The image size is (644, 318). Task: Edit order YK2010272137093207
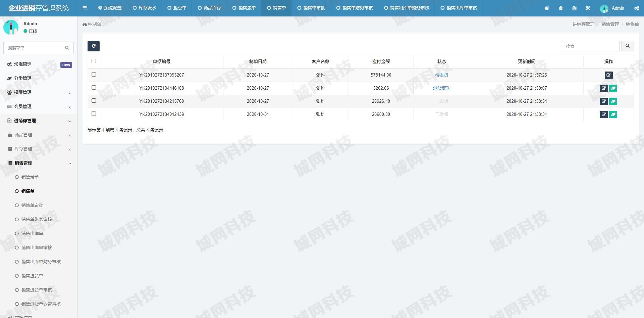(x=608, y=75)
